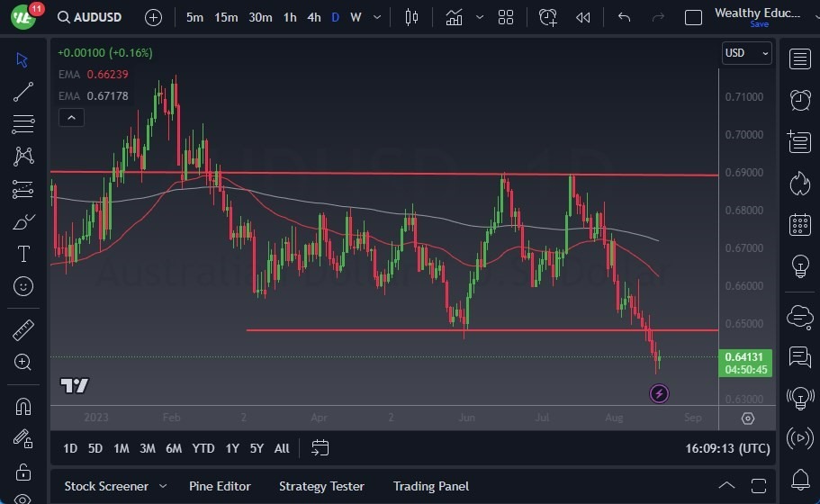Switch to the 1h timeframe
The width and height of the screenshot is (820, 504).
[290, 17]
